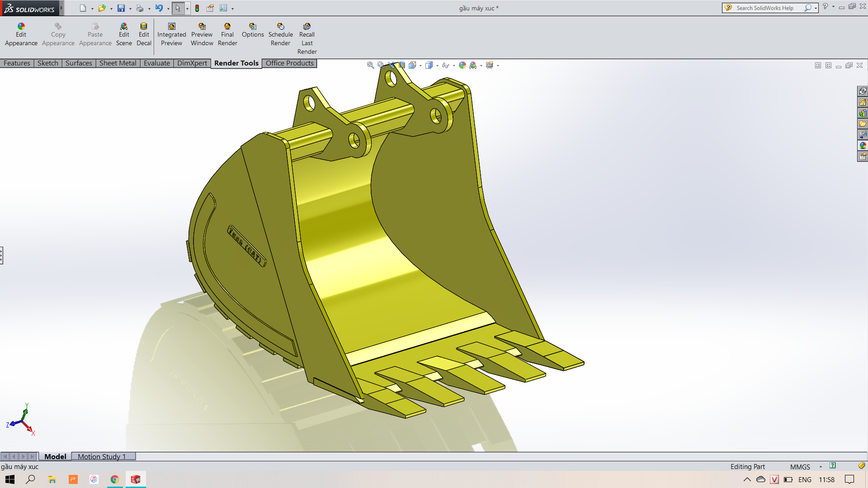Click Apply Scene icon in the view toolbar
Screen dimensions: 868x488
pos(473,65)
